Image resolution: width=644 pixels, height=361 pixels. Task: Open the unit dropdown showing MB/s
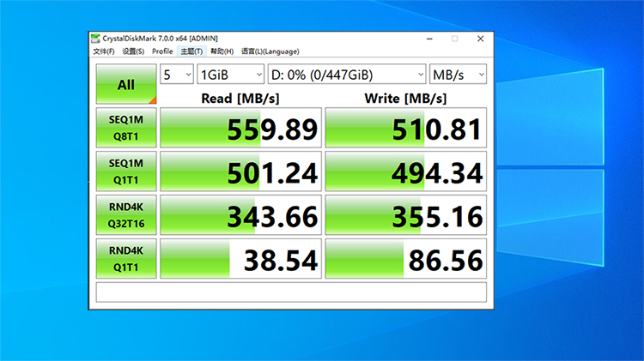pos(458,75)
